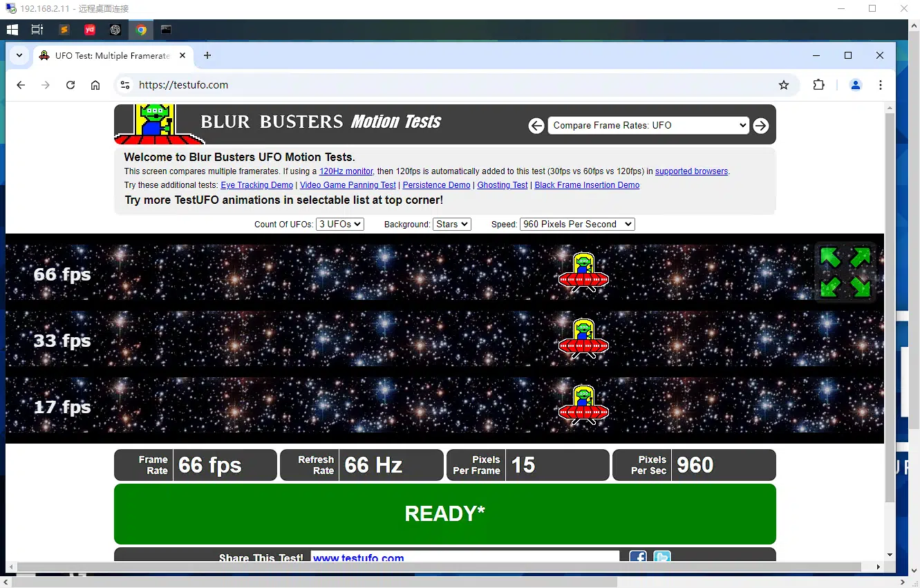920x588 pixels.
Task: View site information for testufo.com
Action: (125, 85)
